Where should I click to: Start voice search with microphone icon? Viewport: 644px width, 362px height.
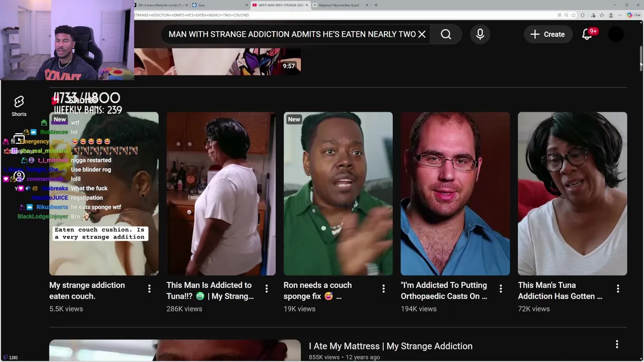coord(480,34)
